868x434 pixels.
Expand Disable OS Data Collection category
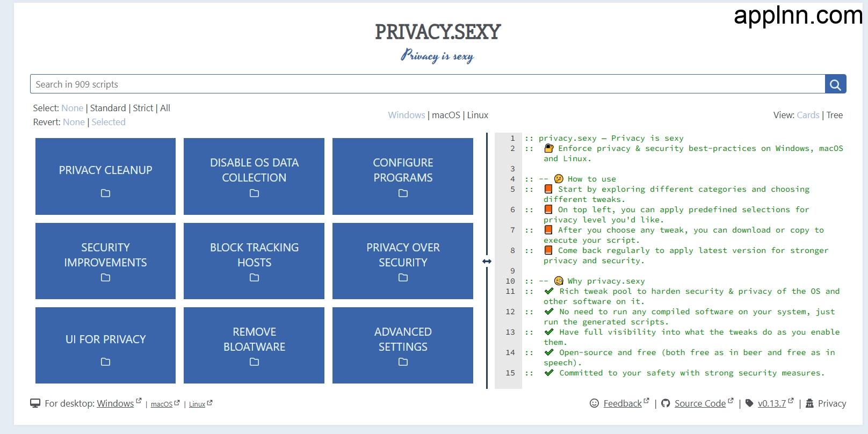[x=254, y=176]
